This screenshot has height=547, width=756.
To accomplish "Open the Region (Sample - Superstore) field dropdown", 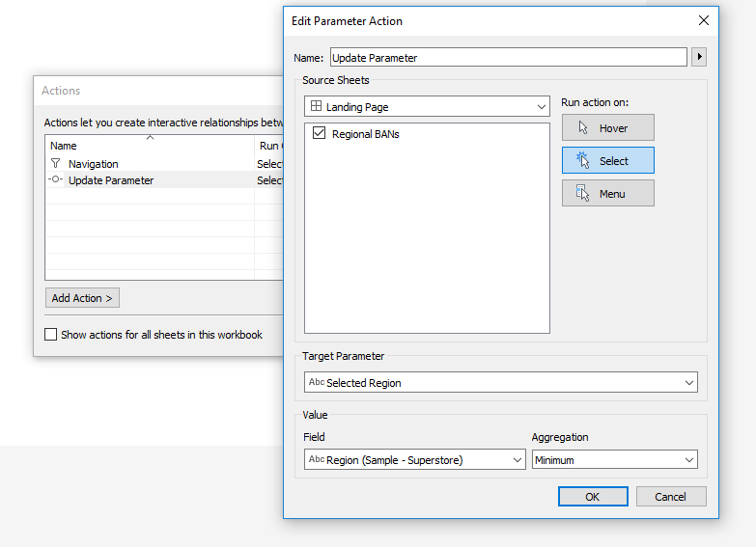I will pos(414,460).
